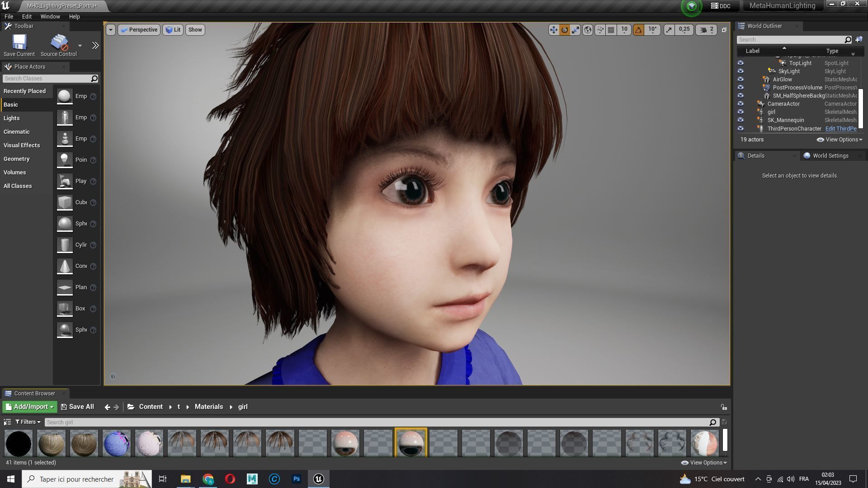Click the Save Current icon
The image size is (868, 488).
click(19, 43)
